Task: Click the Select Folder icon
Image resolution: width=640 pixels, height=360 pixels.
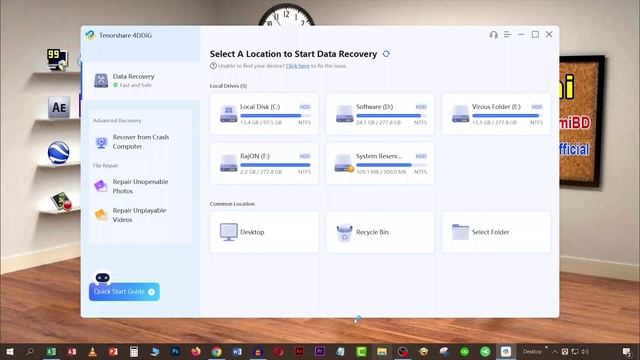Action: (x=460, y=232)
